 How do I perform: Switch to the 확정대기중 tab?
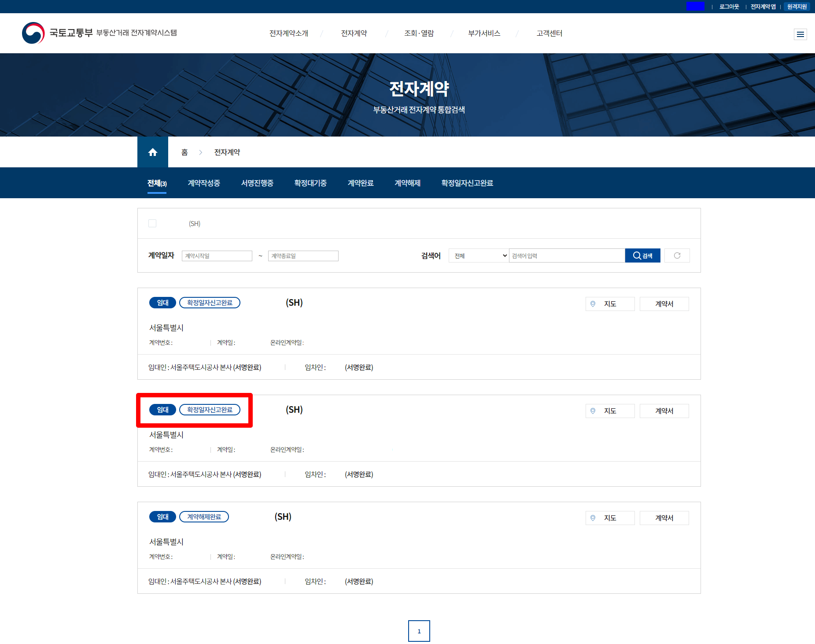tap(310, 183)
